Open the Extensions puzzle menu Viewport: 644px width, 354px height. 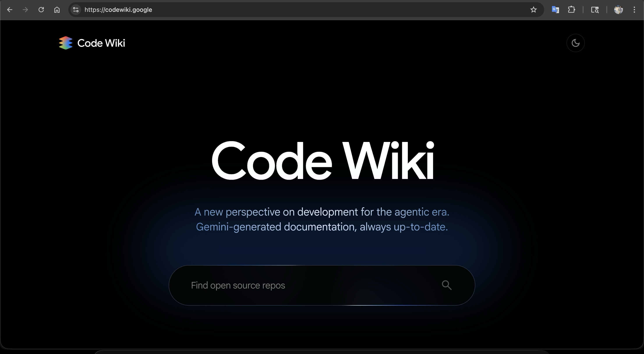571,10
